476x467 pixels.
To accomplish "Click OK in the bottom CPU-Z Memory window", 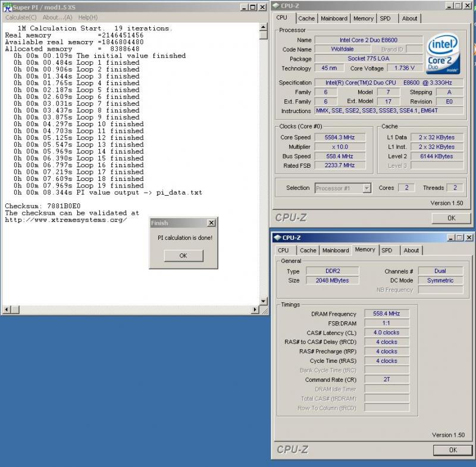I will coord(453,450).
